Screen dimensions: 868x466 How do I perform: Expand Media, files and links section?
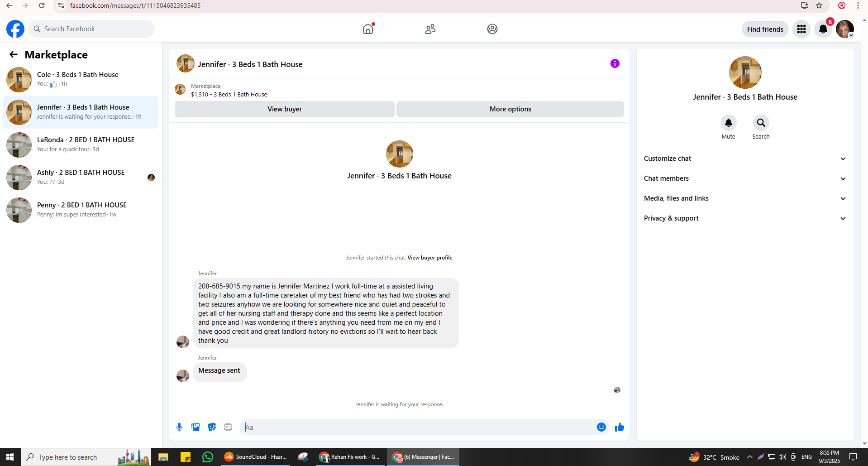click(x=745, y=198)
